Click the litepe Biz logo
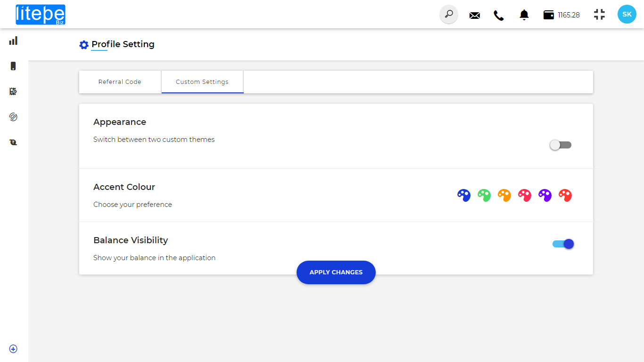This screenshot has width=644, height=362. click(x=41, y=15)
